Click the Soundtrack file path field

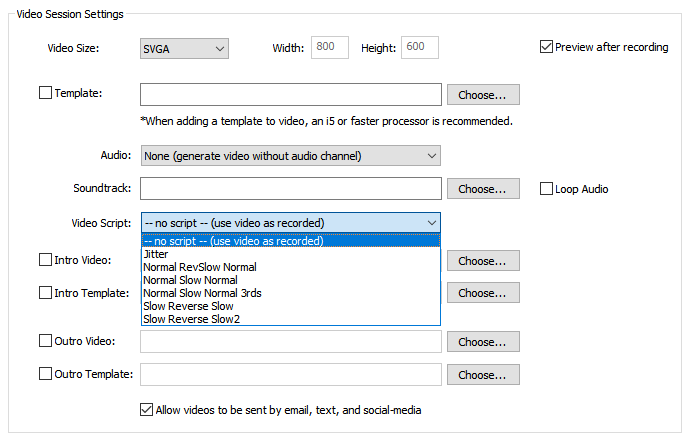pos(291,189)
